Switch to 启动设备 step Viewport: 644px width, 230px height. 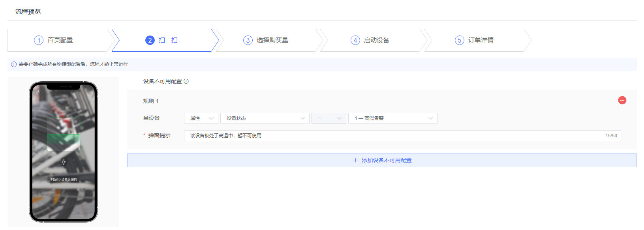374,40
